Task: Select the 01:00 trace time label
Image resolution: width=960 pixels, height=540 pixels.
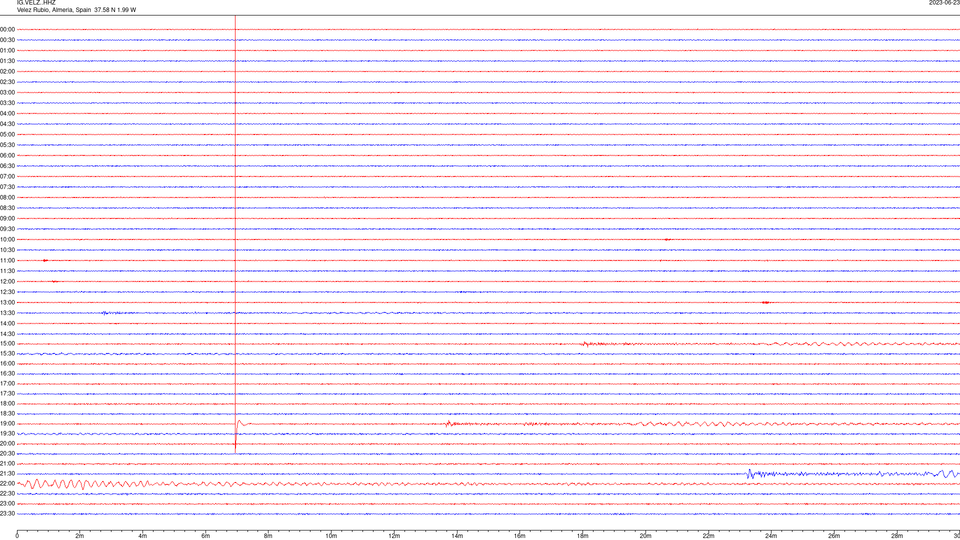Action: coord(7,51)
